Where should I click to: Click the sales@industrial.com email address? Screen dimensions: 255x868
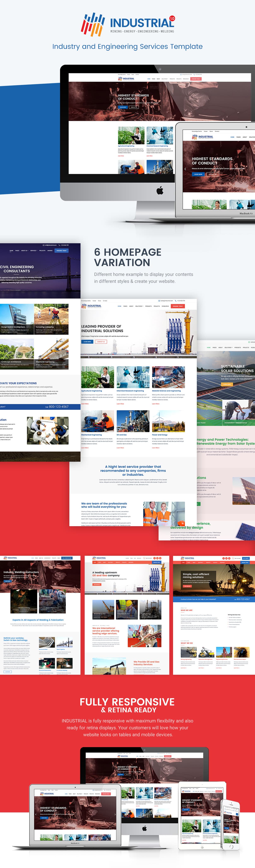tap(167, 300)
